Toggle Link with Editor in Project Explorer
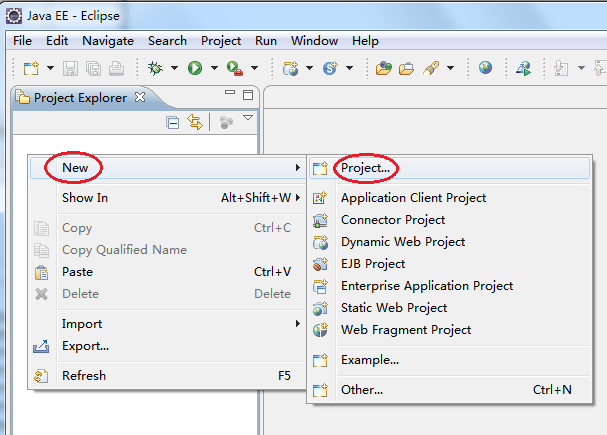This screenshot has width=607, height=435. tap(195, 122)
